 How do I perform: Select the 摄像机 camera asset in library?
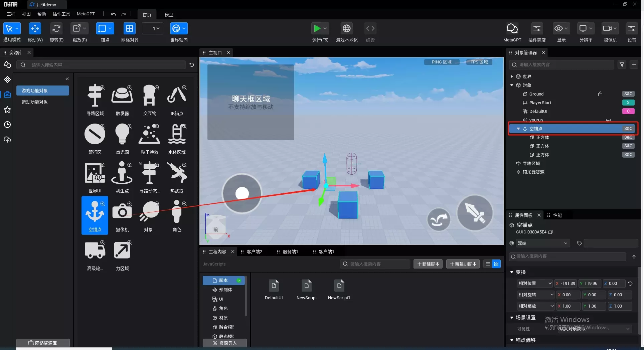[x=122, y=216]
